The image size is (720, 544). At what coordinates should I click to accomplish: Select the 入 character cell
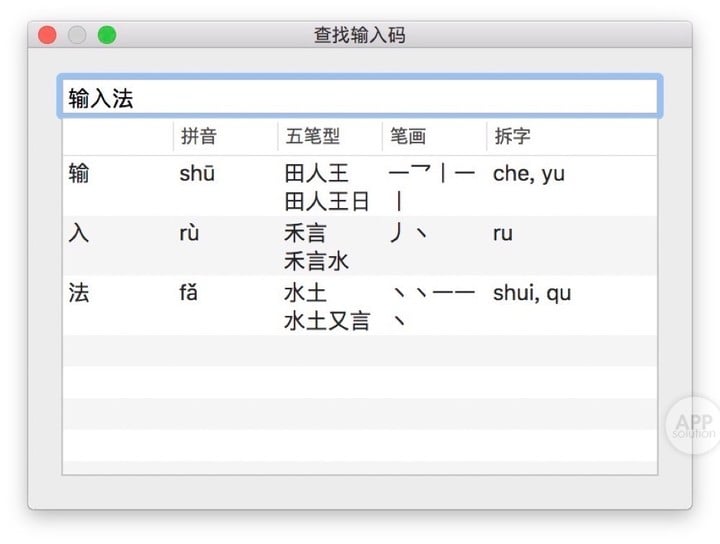coord(79,233)
